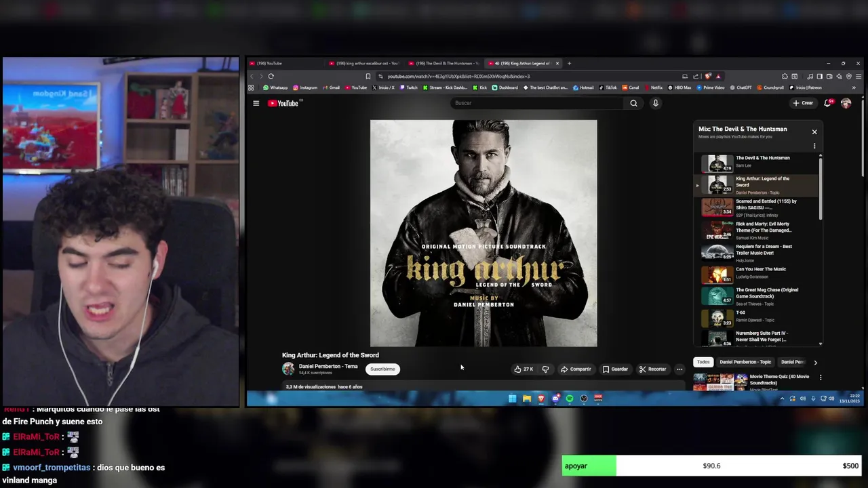Select the Daniel Pemberton - Topic chip
Image resolution: width=868 pixels, height=488 pixels.
click(745, 362)
